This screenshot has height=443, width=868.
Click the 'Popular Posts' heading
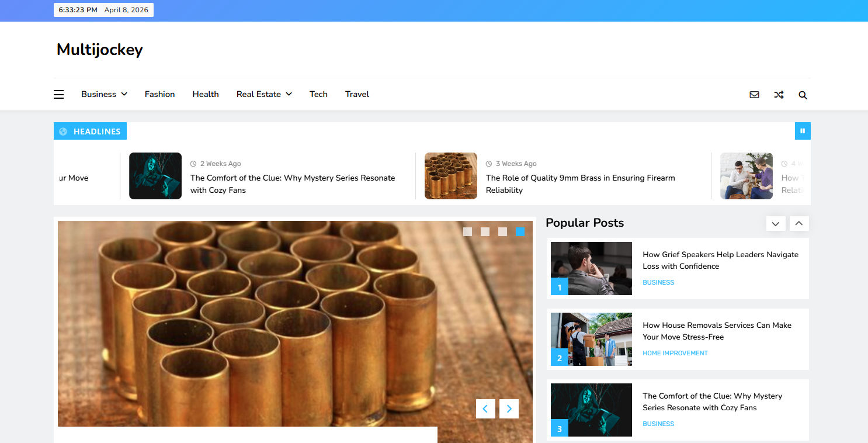(585, 223)
